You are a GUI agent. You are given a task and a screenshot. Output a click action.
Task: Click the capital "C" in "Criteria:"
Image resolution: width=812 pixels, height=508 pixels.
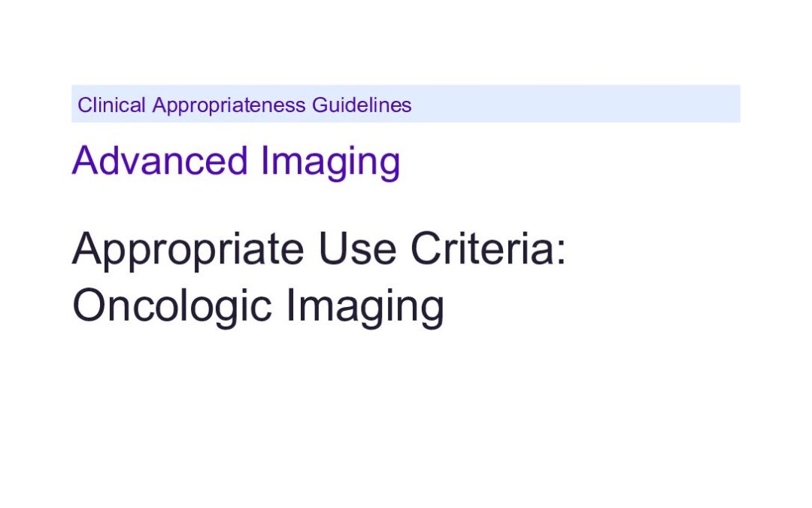coord(427,249)
